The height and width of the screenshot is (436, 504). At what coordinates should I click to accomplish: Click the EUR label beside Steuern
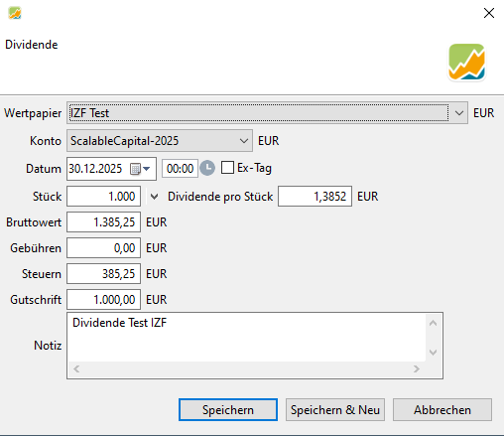coord(157,274)
